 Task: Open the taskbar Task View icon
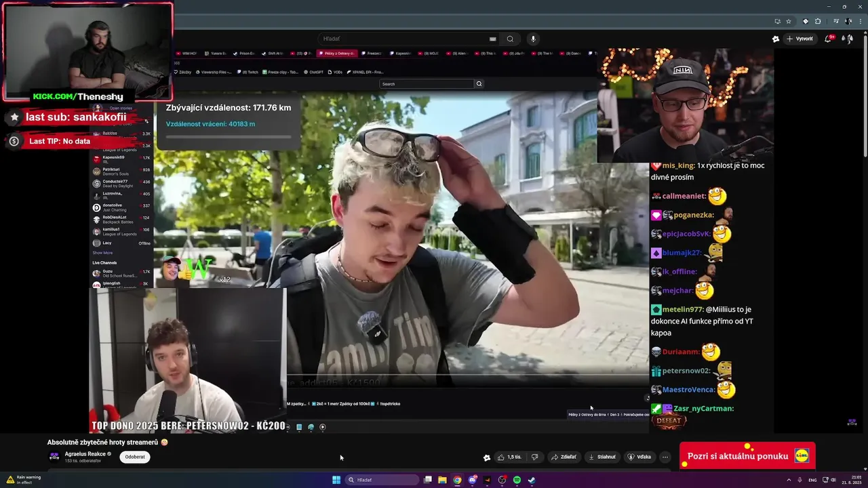[427, 480]
